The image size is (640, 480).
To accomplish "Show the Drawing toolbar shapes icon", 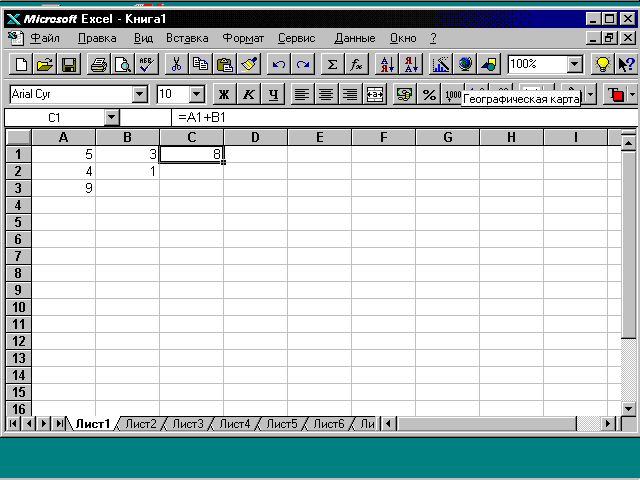I will click(x=489, y=64).
